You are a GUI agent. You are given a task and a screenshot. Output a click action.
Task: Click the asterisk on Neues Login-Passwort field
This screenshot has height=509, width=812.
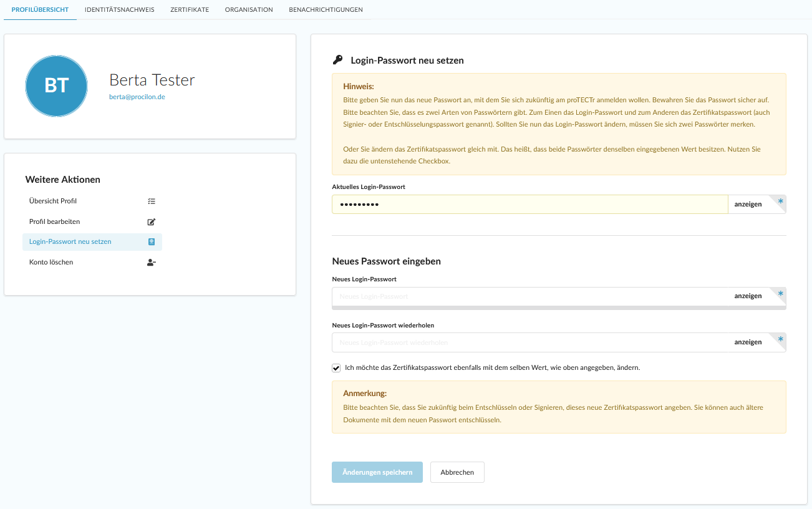[780, 293]
